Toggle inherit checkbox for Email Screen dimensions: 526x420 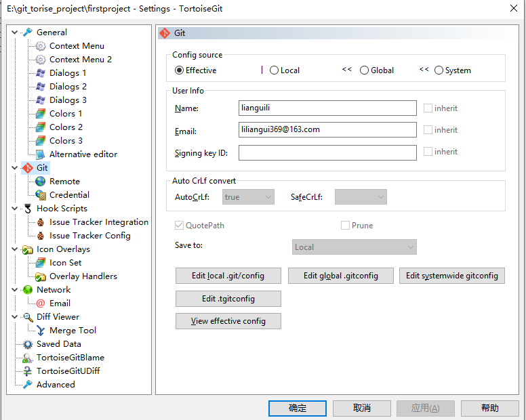tap(428, 129)
